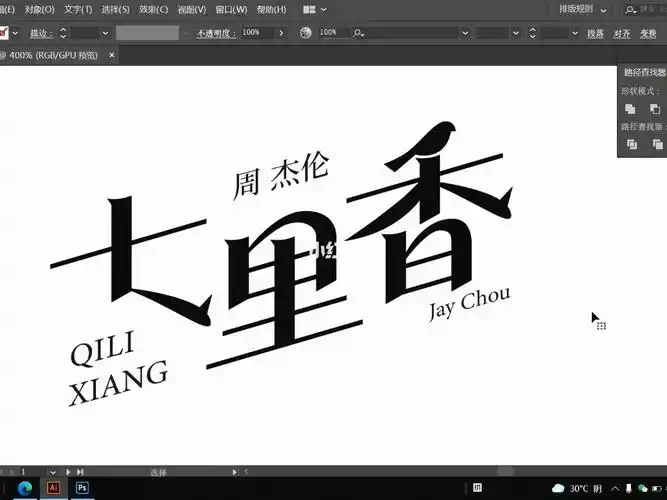667x500 pixels.
Task: Open the 效果(C) menu
Action: coord(154,9)
